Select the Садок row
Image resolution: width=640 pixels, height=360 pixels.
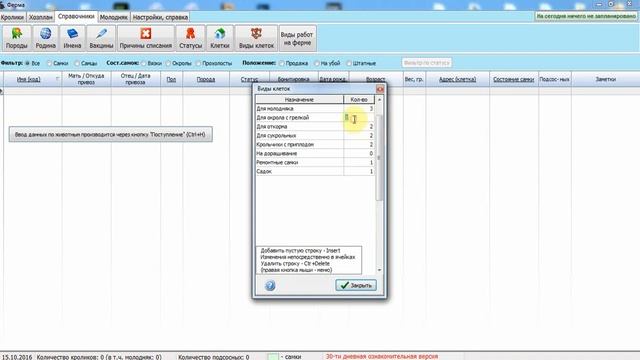point(315,171)
